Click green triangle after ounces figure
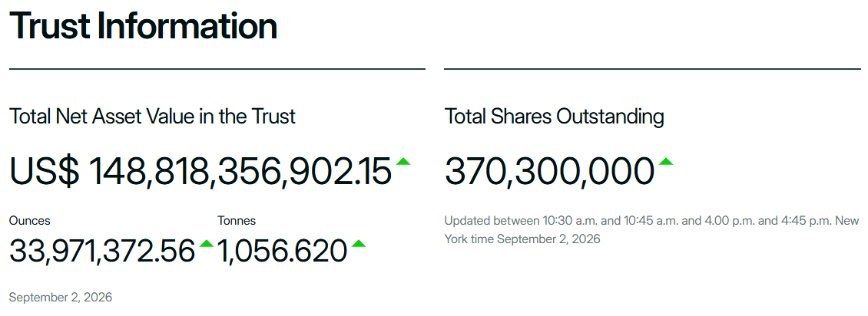This screenshot has height=316, width=868. pos(207,243)
